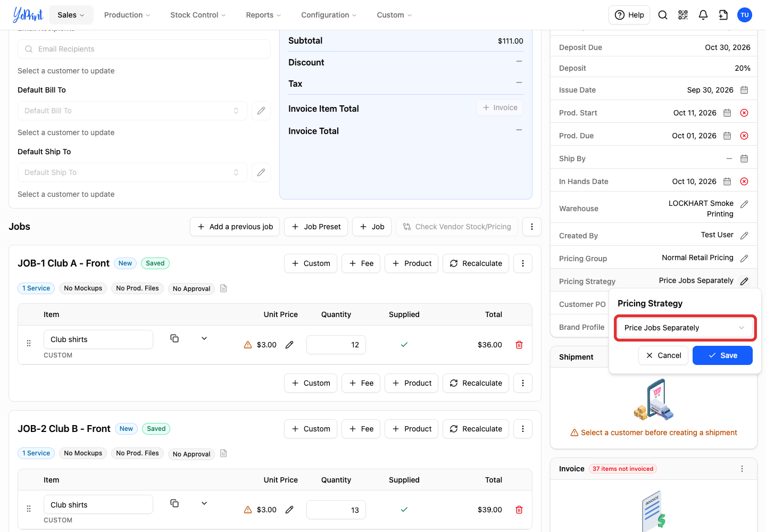The image size is (766, 532).
Task: Save the Pricing Strategy change
Action: pyautogui.click(x=722, y=355)
